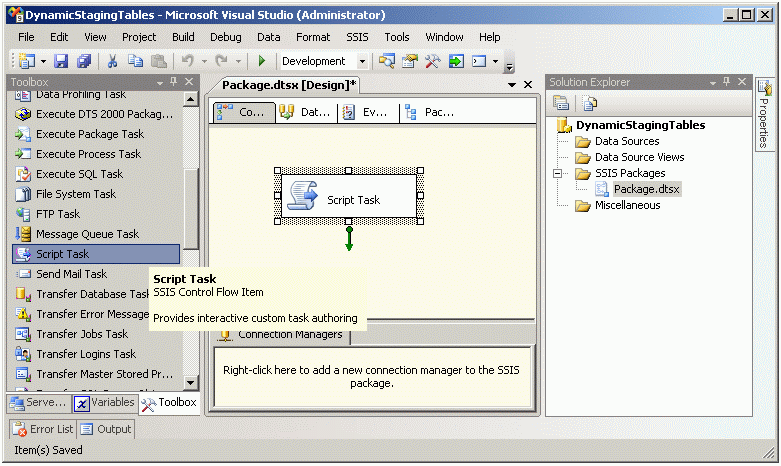Select the Data Source Views folder

[x=640, y=157]
